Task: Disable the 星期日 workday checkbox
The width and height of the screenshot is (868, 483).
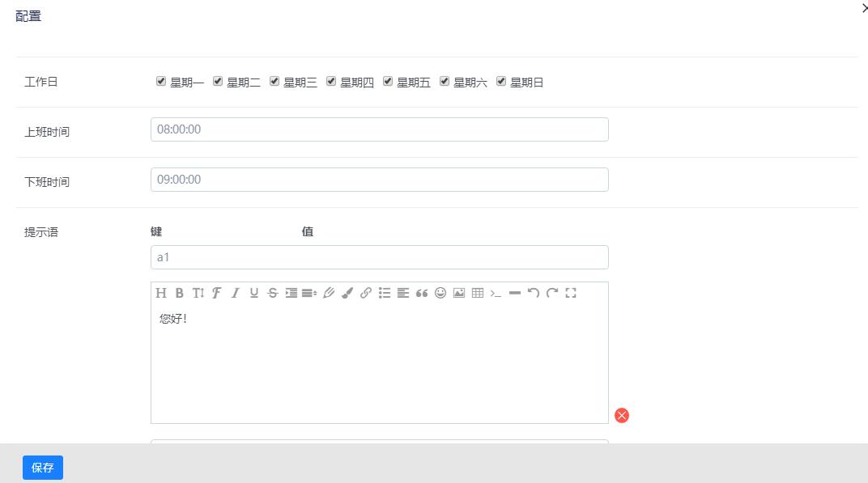Action: (x=501, y=81)
